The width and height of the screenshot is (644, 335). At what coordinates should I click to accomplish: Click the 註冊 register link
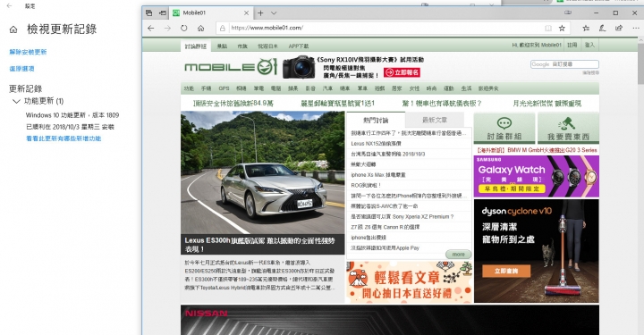tap(572, 45)
